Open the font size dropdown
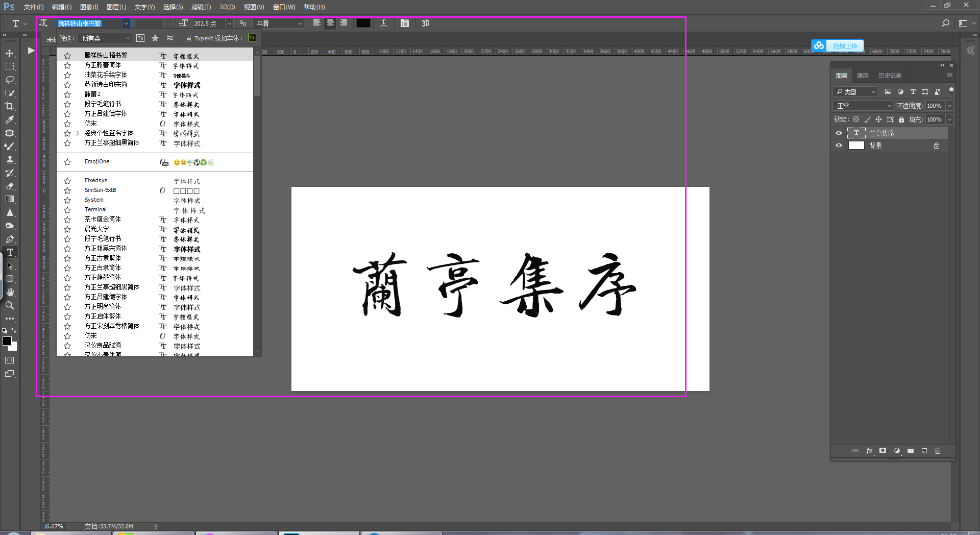The width and height of the screenshot is (980, 535). point(229,23)
